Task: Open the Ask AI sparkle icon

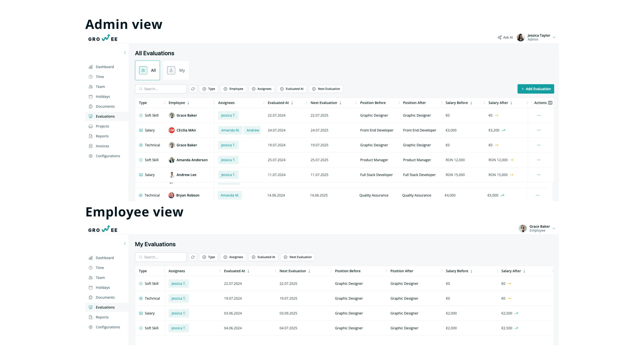Action: click(x=500, y=37)
